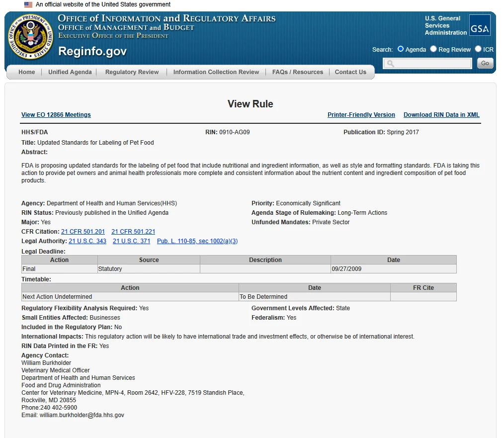This screenshot has width=504, height=438.
Task: Select the Reg Review radio button
Action: tap(433, 49)
